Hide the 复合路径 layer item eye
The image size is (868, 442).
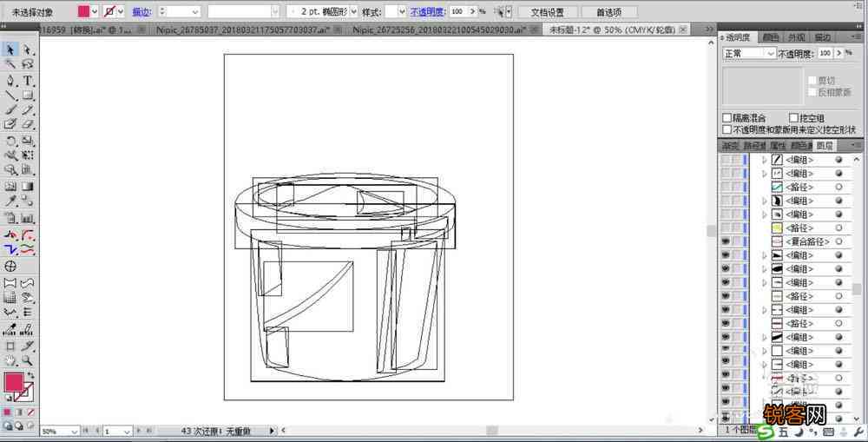(725, 241)
